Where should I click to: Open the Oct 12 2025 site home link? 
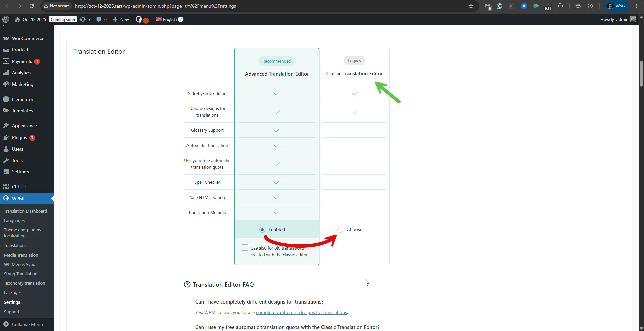(31, 19)
